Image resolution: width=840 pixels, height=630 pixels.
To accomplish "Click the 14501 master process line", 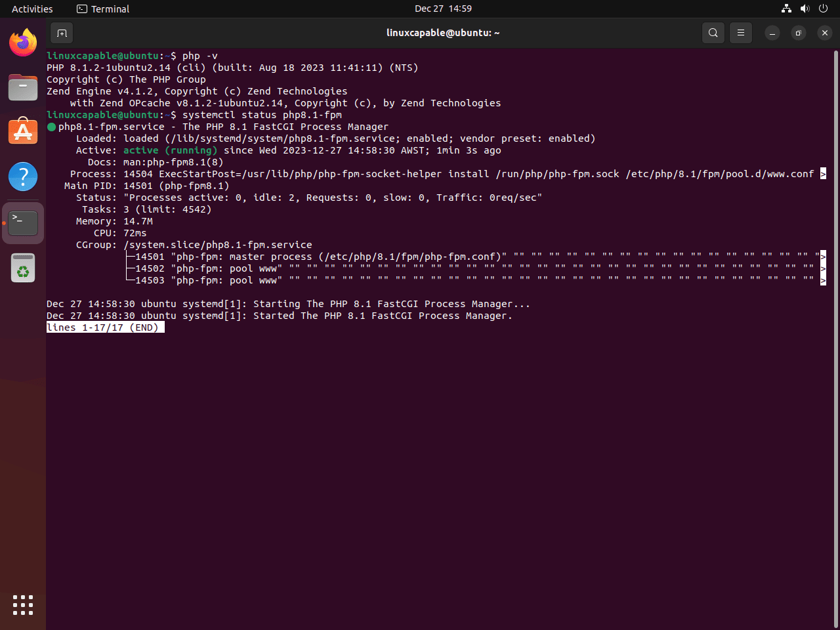I will [x=474, y=257].
